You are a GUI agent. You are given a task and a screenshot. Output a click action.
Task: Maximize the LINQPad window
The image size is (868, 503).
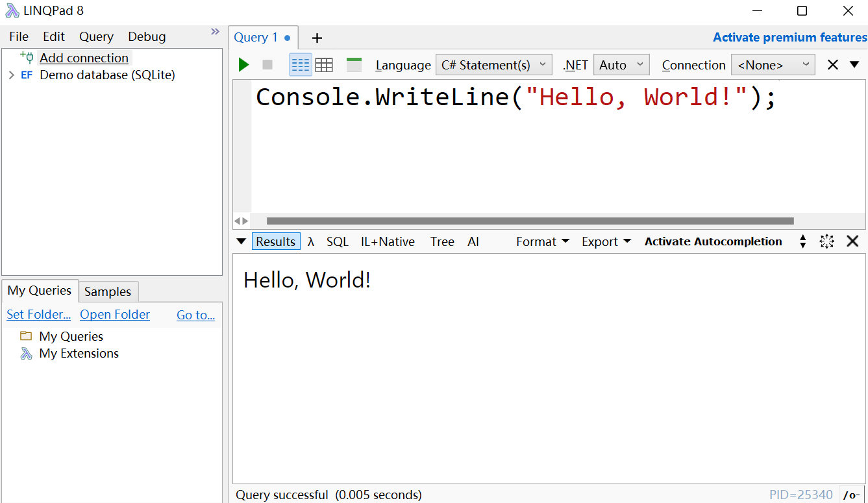[802, 11]
